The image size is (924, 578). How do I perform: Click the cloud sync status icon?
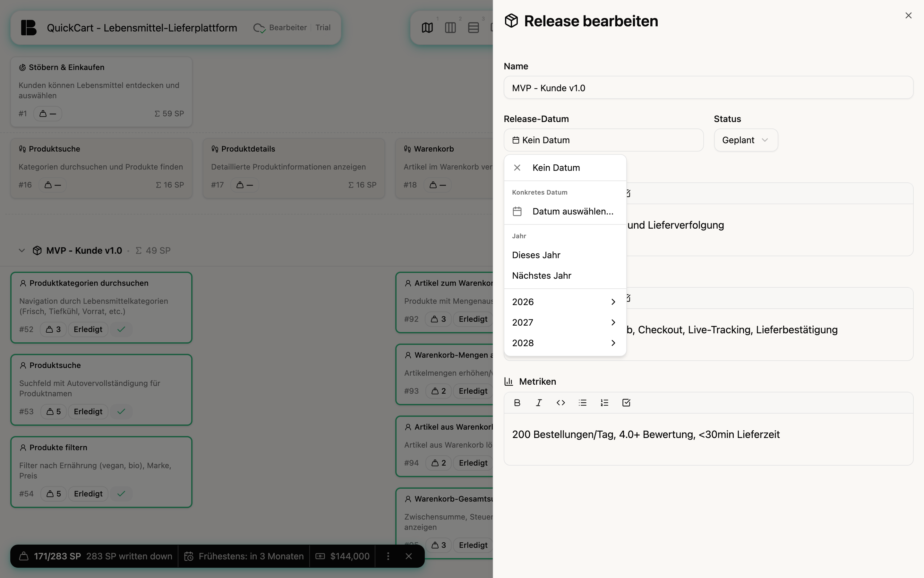click(259, 28)
